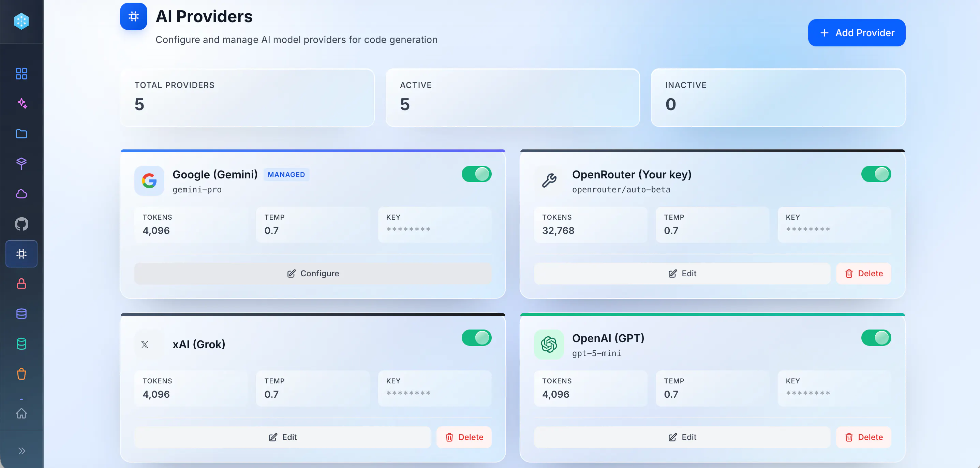Click Edit on the OpenAI (GPT) card
The width and height of the screenshot is (980, 468).
682,437
